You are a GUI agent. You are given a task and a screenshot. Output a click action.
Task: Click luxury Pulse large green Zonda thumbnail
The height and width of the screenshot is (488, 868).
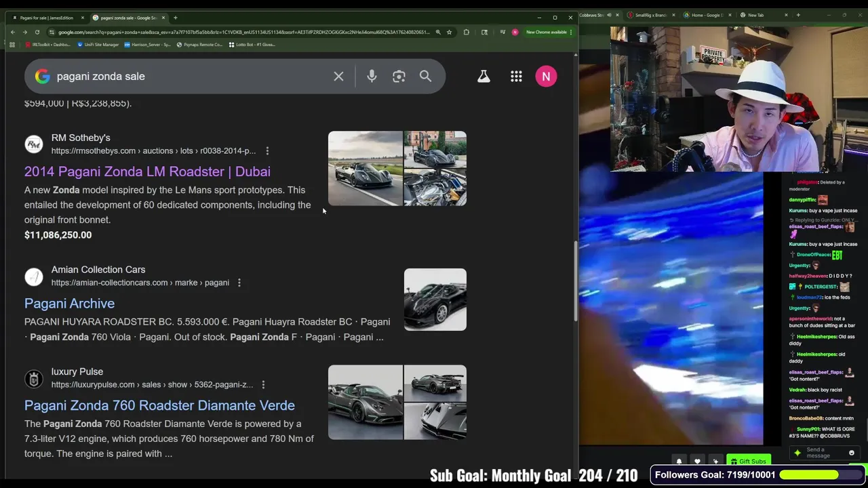[366, 403]
